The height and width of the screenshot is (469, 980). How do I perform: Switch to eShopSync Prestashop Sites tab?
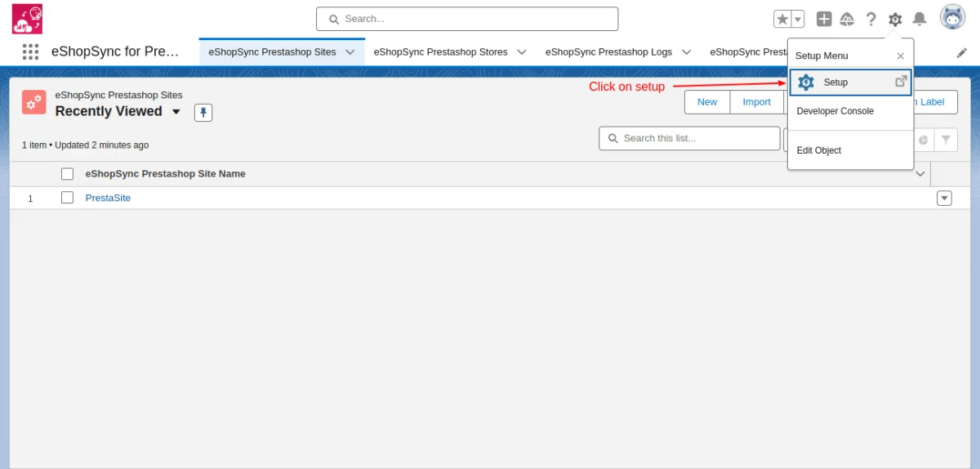[x=272, y=51]
